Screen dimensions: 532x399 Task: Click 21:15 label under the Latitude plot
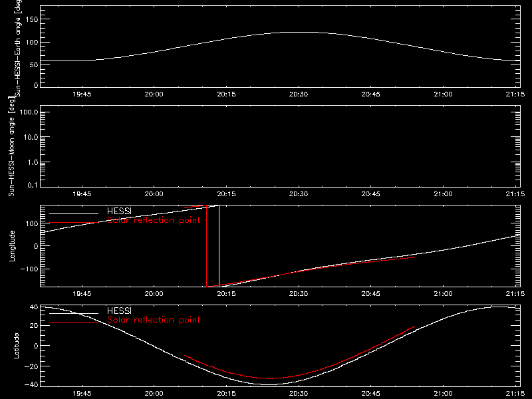point(515,394)
